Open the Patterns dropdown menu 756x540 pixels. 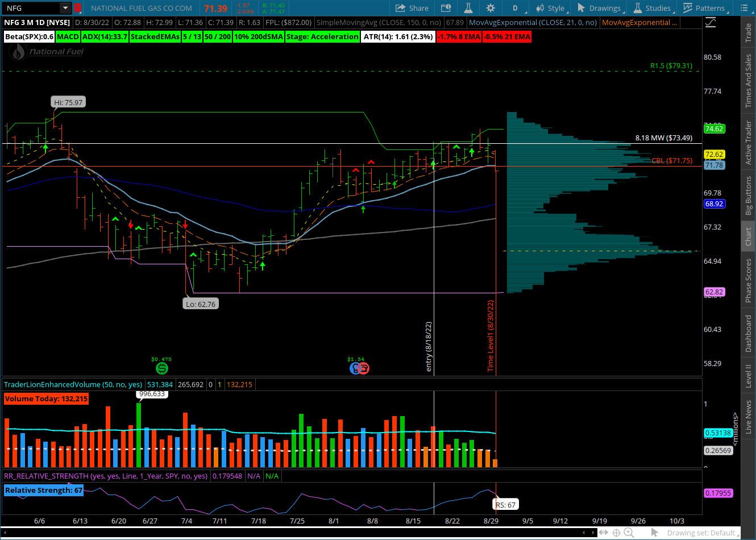coord(705,8)
